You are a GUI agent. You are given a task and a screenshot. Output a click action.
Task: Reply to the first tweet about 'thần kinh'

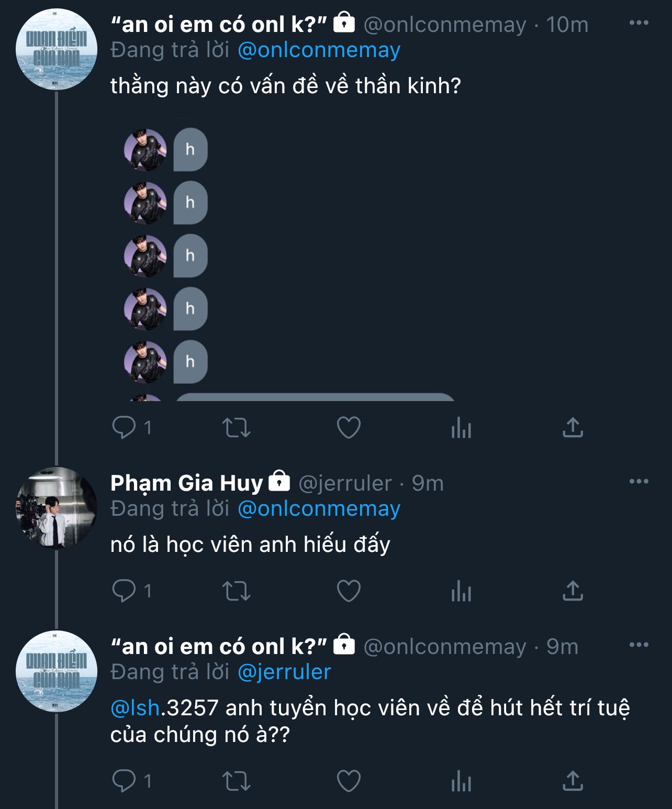[124, 428]
